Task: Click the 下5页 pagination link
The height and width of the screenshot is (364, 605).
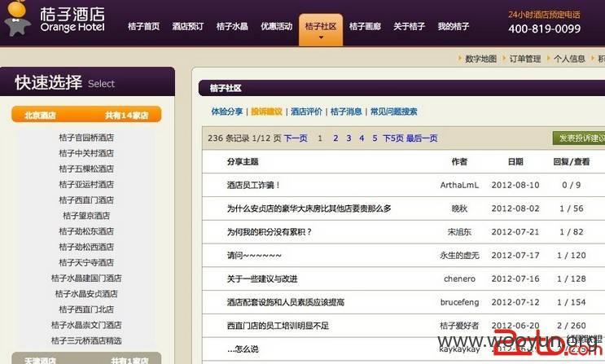Action: point(393,138)
